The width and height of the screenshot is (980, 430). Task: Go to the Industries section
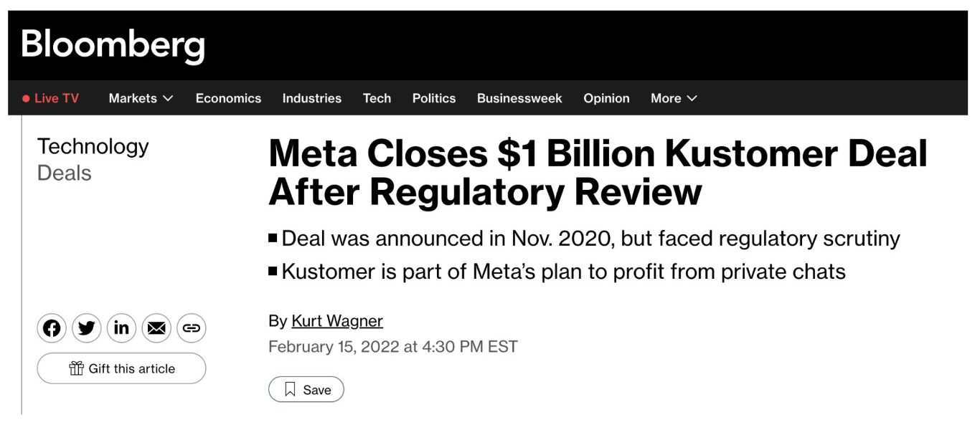point(311,99)
